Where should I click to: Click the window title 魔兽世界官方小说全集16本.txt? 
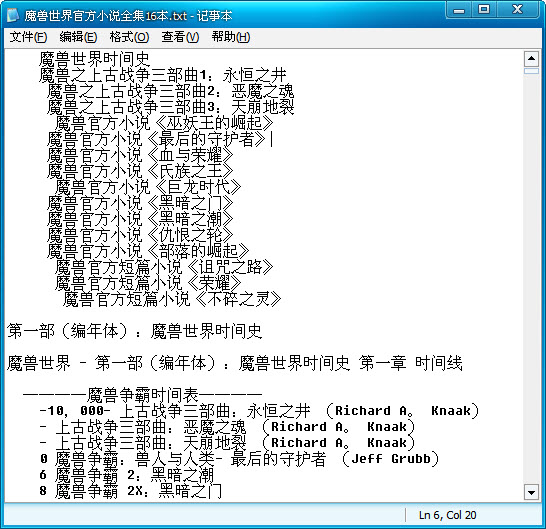click(106, 16)
